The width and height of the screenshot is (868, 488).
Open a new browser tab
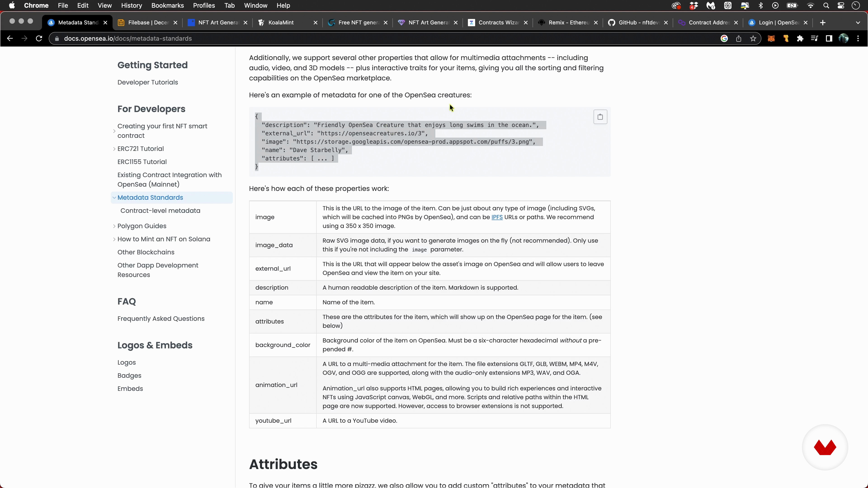coord(823,23)
